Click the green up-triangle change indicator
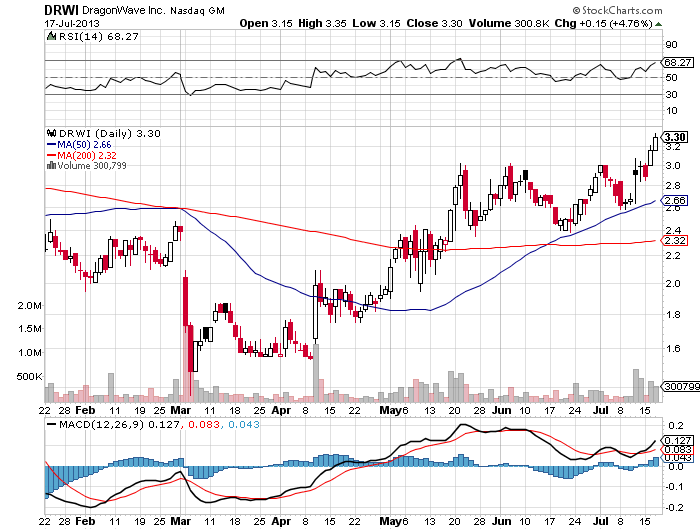Image resolution: width=700 pixels, height=530 pixels. [x=658, y=24]
